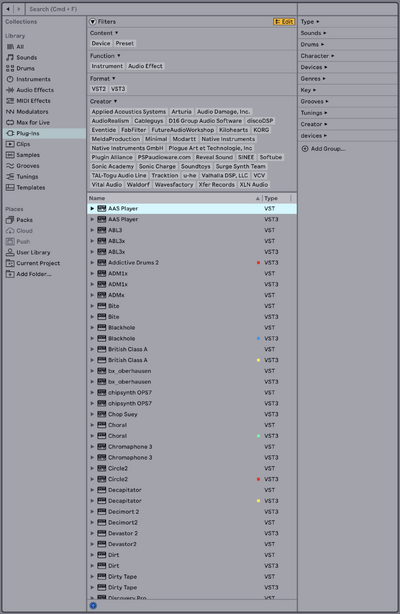This screenshot has height=614, width=400.
Task: Expand the Chop Suey row
Action: (92, 414)
